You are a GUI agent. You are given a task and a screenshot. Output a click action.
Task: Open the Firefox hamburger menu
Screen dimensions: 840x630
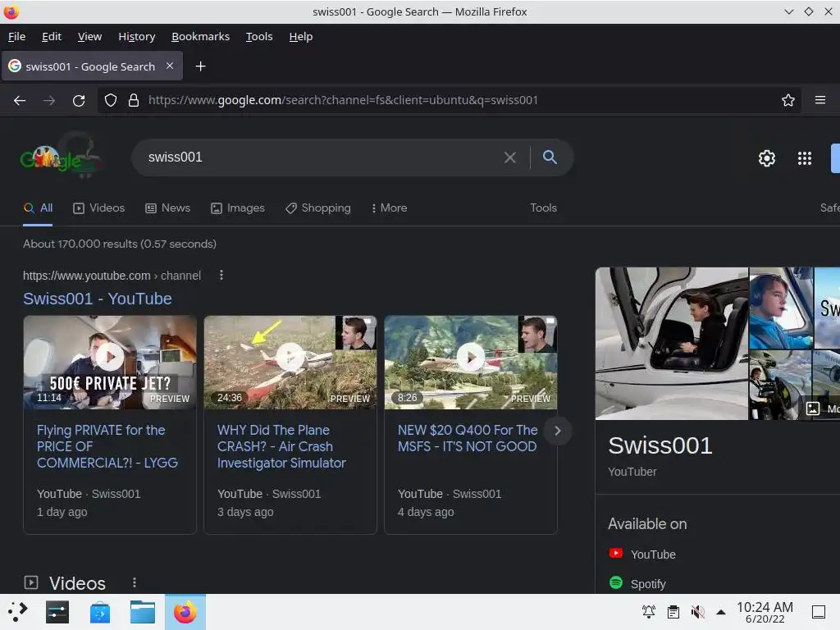click(x=820, y=100)
